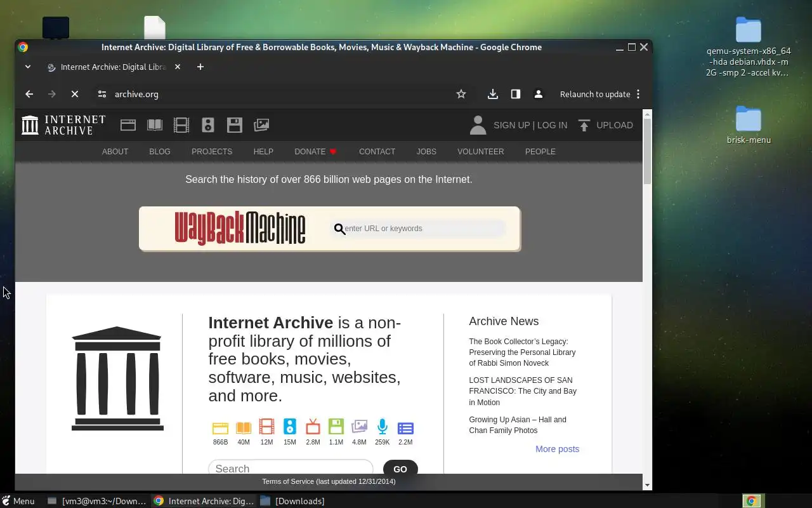Open PROJECTS menu item
Screen dimensions: 812x508
(212, 152)
